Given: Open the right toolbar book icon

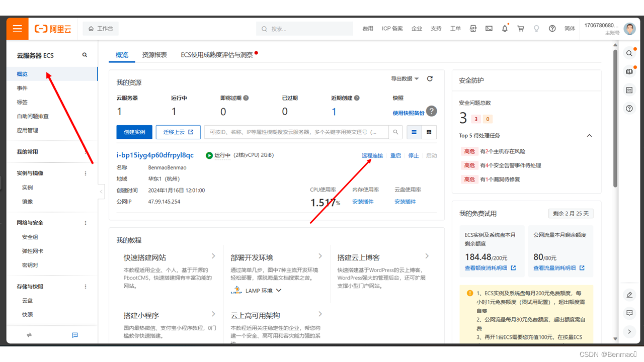Looking at the screenshot, I should pyautogui.click(x=629, y=71).
